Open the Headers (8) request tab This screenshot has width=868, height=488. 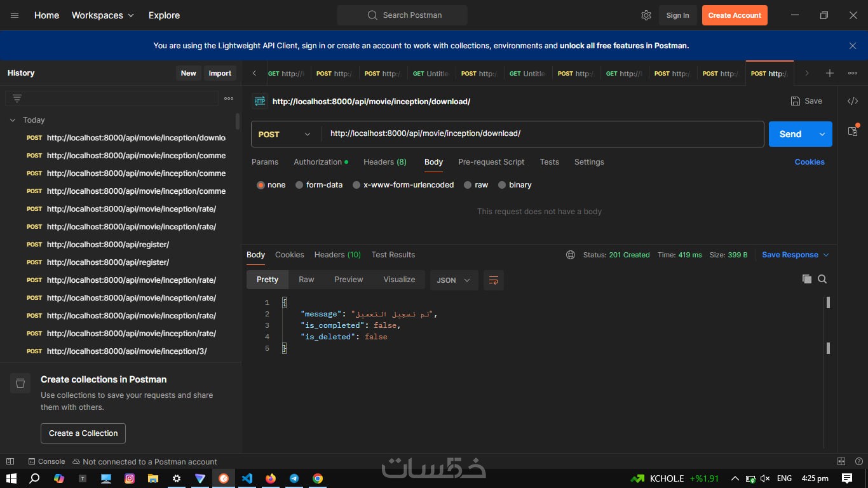[x=385, y=162]
